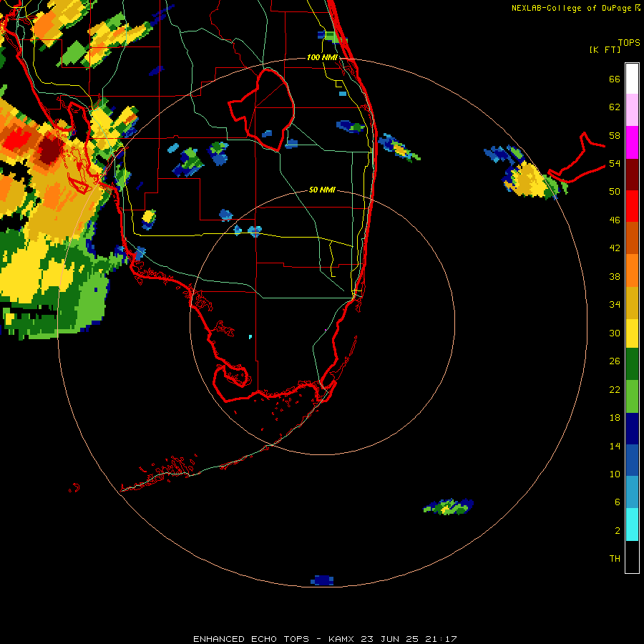Click the TH threshold label on the legend
The height and width of the screenshot is (644, 644).
[x=615, y=558]
